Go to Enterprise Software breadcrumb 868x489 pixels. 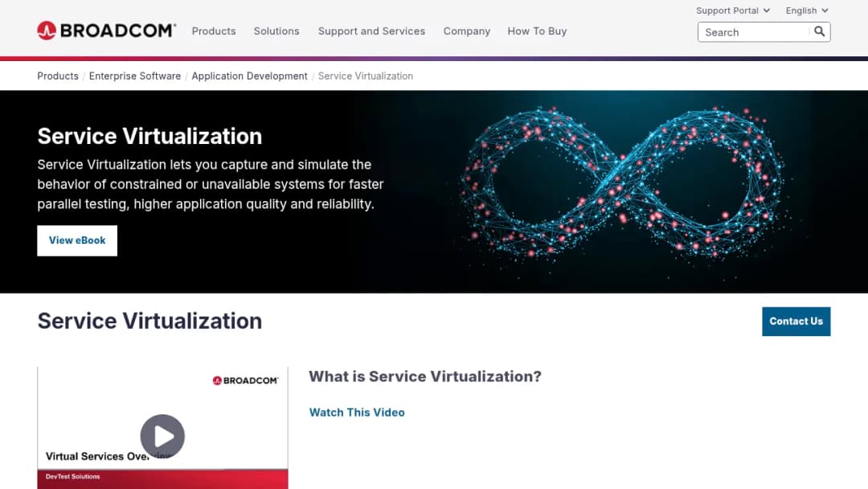[134, 76]
